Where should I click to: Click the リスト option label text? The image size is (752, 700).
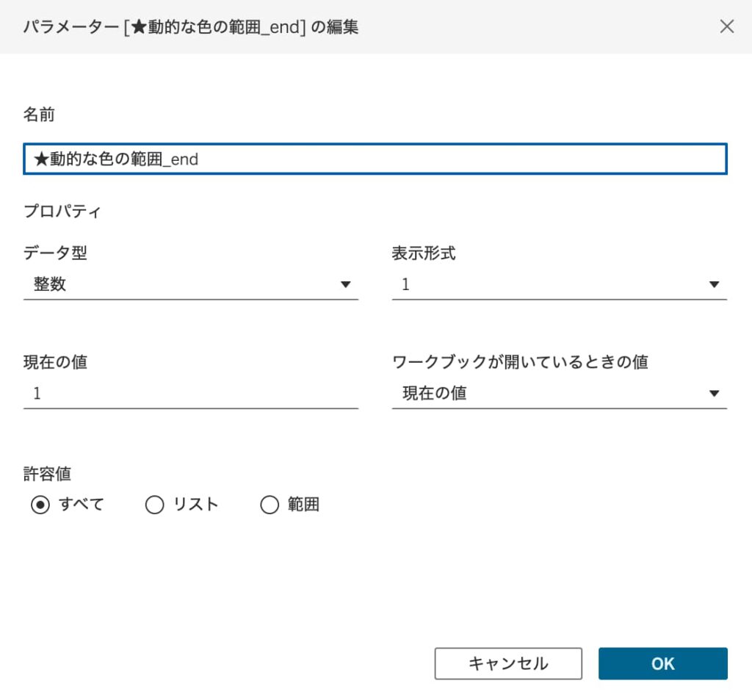(196, 505)
